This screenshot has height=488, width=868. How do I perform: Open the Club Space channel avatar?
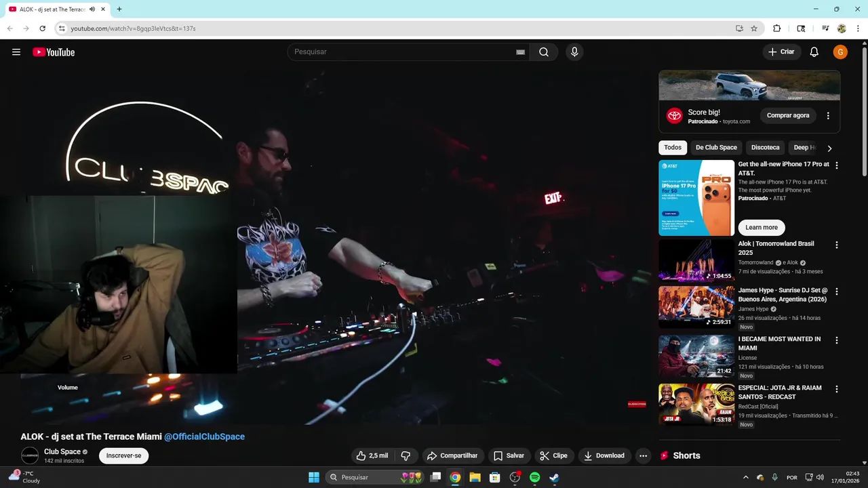tap(30, 455)
